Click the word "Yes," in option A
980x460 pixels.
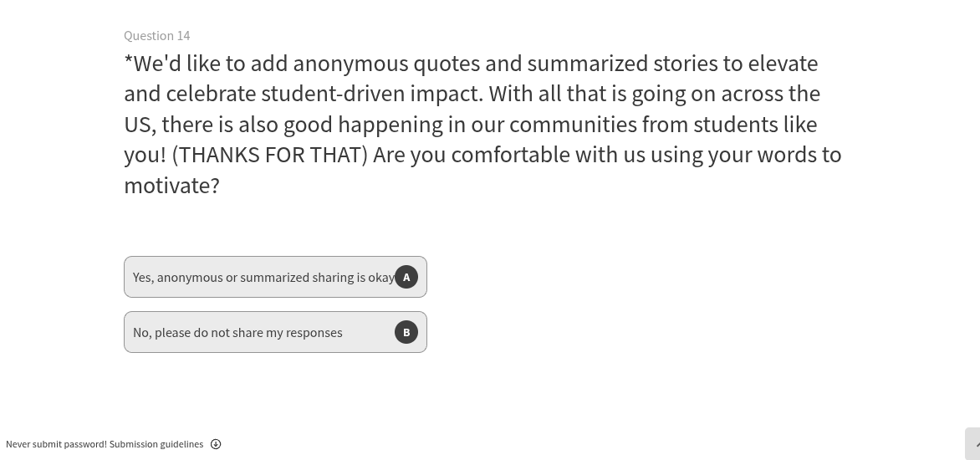click(143, 277)
